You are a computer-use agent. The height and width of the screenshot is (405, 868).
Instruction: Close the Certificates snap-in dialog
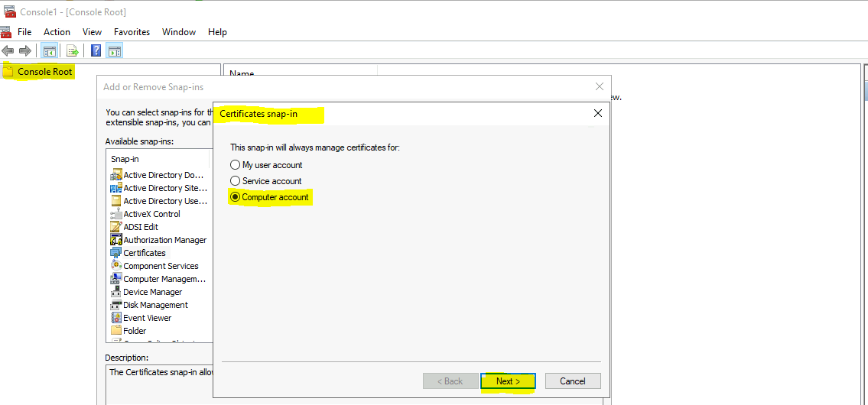pyautogui.click(x=598, y=113)
